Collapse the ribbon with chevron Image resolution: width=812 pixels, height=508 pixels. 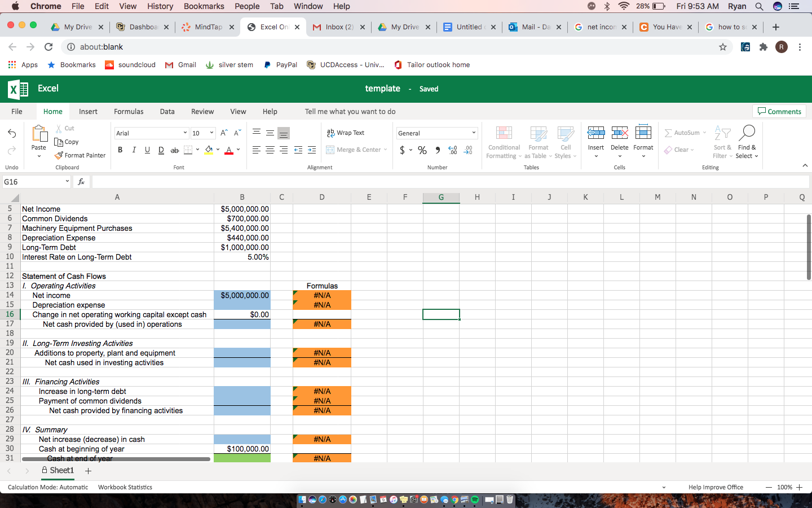(x=805, y=165)
